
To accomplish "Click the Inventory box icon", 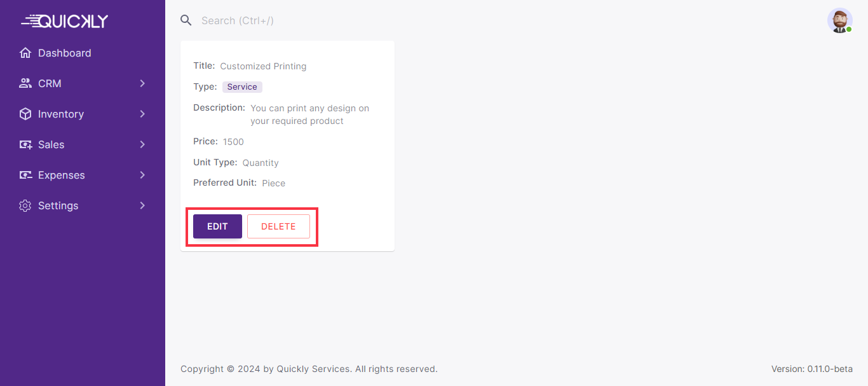I will click(25, 114).
